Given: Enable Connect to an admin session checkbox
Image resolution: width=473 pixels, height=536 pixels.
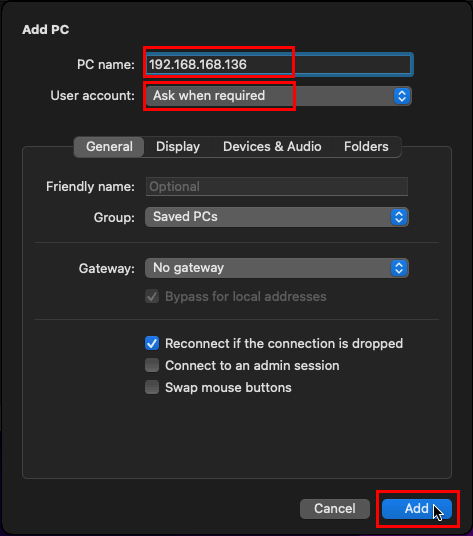Looking at the screenshot, I should [x=152, y=365].
